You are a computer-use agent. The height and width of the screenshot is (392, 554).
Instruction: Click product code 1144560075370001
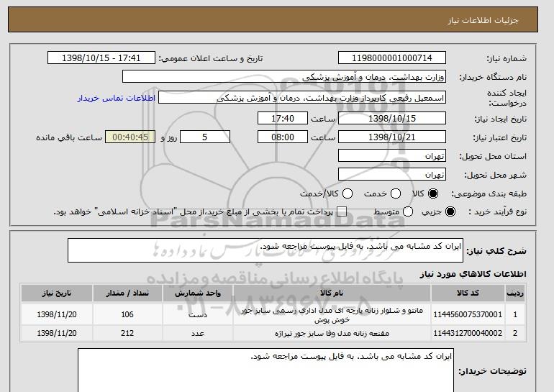468,314
